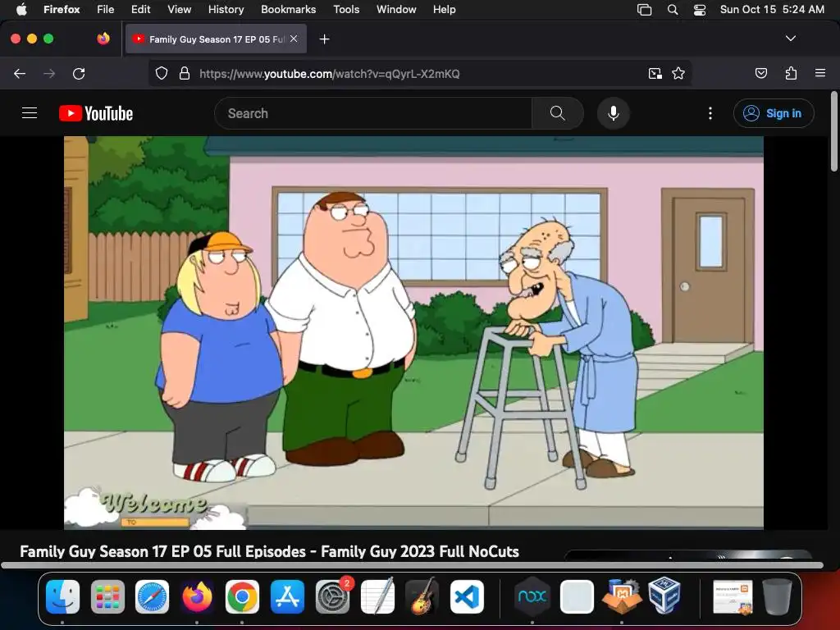Open Stage Manager icon in menu bar
This screenshot has height=630, width=840.
[x=645, y=10]
